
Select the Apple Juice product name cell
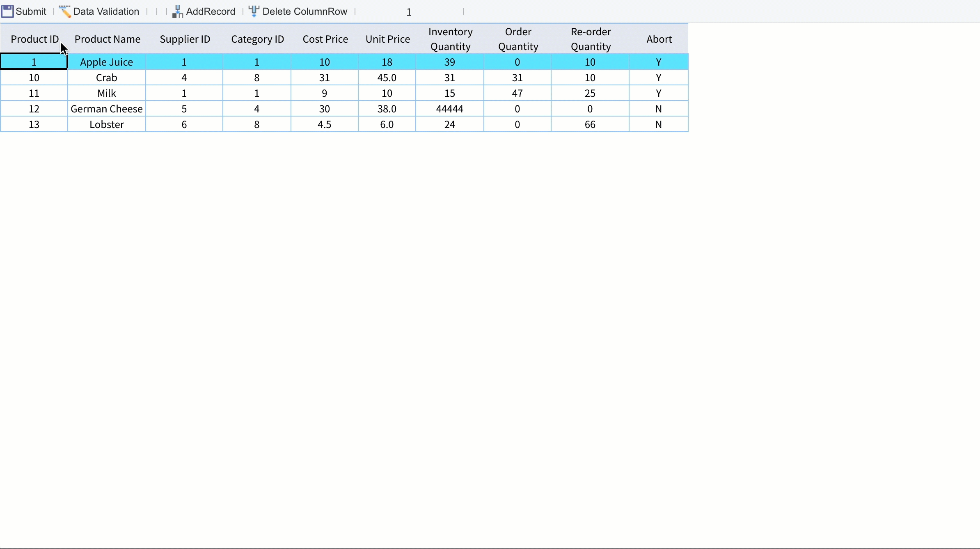pos(107,62)
